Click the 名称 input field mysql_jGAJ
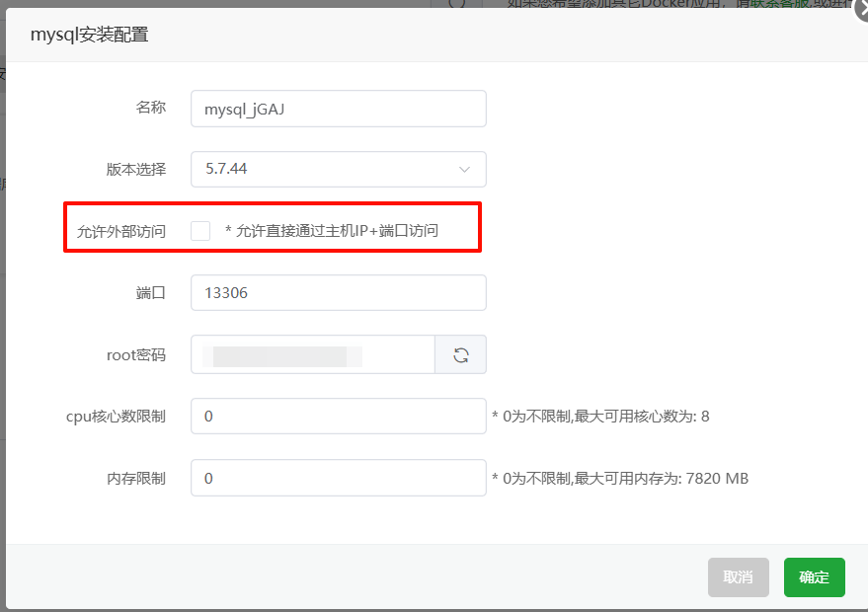 coord(338,109)
